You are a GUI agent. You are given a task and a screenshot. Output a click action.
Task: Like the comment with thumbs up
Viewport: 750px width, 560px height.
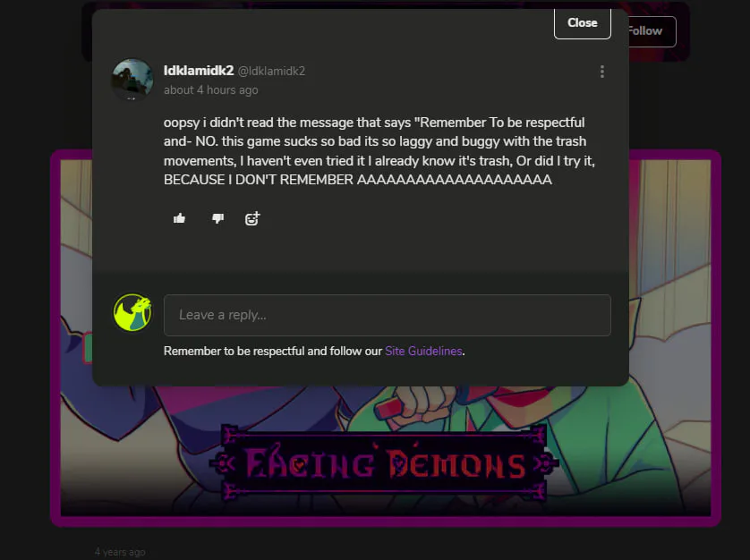(179, 218)
